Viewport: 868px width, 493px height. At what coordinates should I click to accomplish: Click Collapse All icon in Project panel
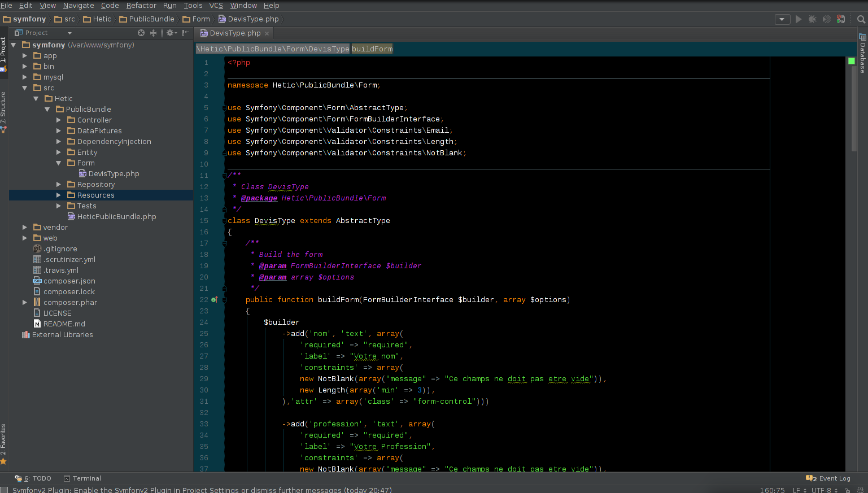(153, 33)
